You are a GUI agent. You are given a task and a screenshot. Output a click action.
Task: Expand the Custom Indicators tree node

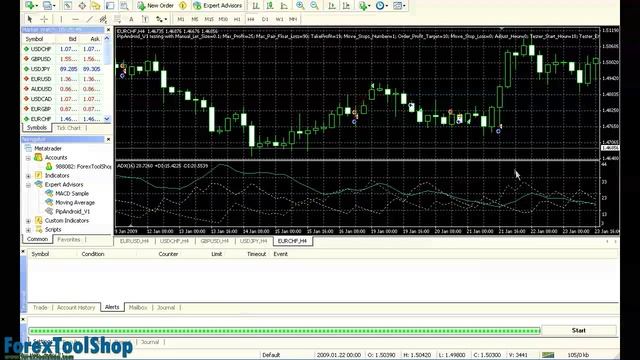pyautogui.click(x=28, y=220)
